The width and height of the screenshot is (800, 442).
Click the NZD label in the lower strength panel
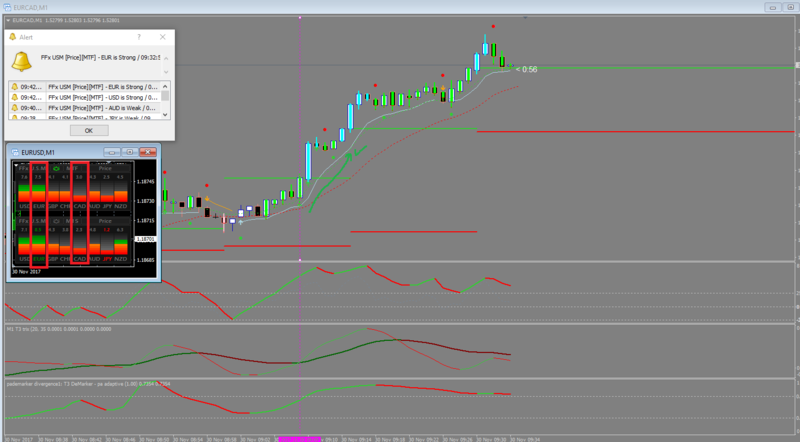120,259
